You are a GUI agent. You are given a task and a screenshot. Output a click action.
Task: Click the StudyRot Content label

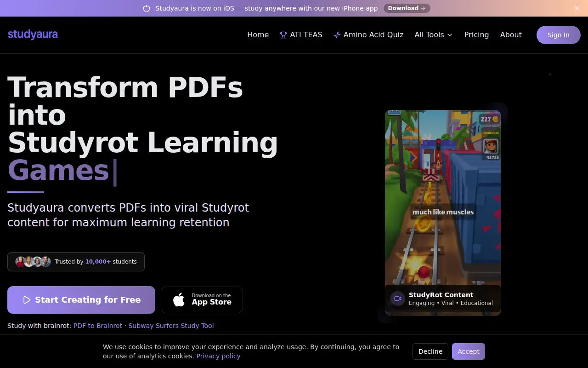(x=441, y=295)
